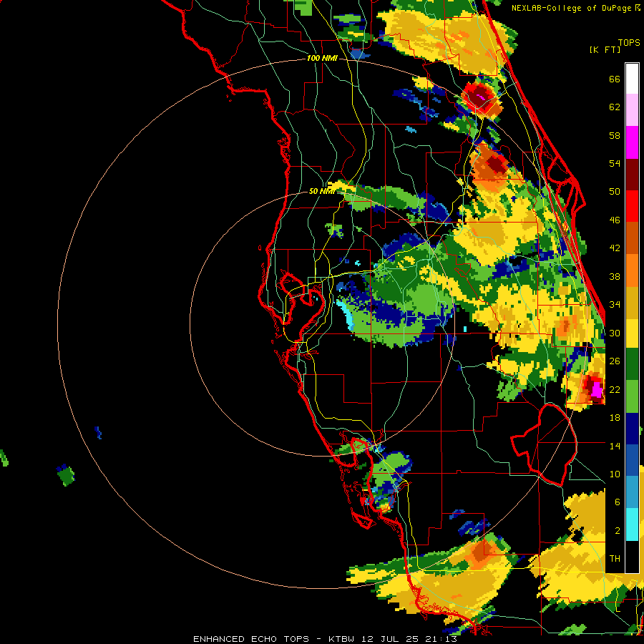Click the 100 NMI range ring label
644x644 pixels.
pos(322,59)
